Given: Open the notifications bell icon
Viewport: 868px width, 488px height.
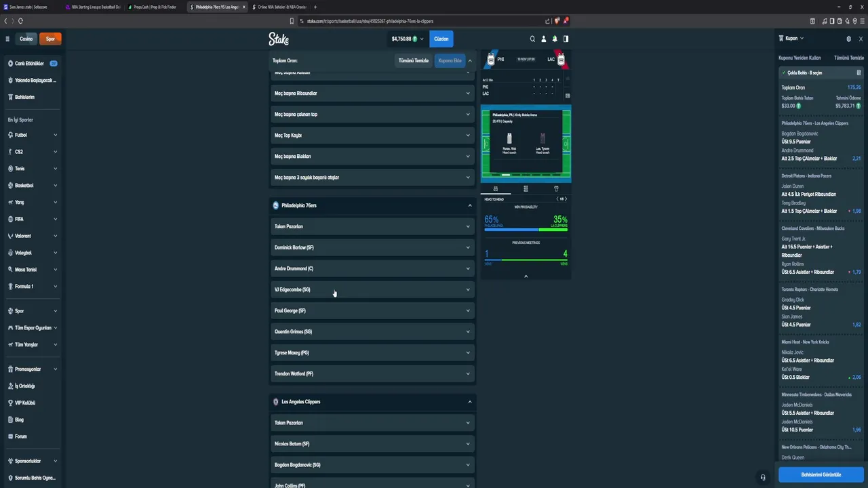Looking at the screenshot, I should click(555, 39).
